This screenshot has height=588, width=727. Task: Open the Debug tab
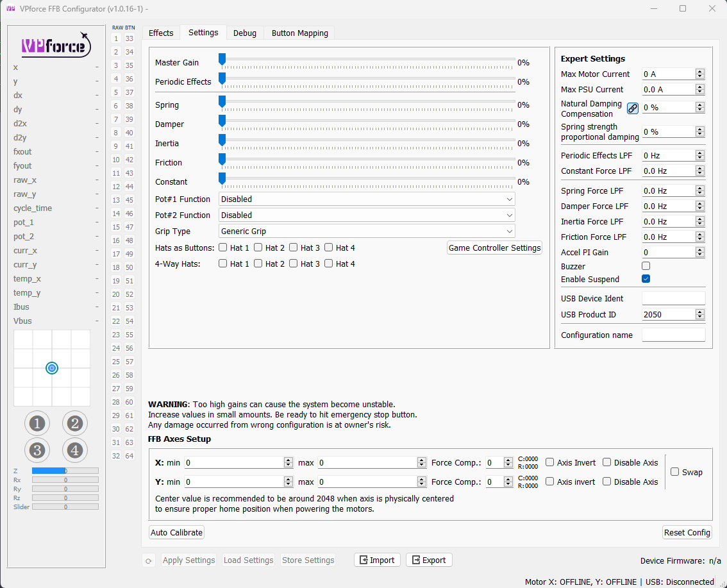[245, 33]
